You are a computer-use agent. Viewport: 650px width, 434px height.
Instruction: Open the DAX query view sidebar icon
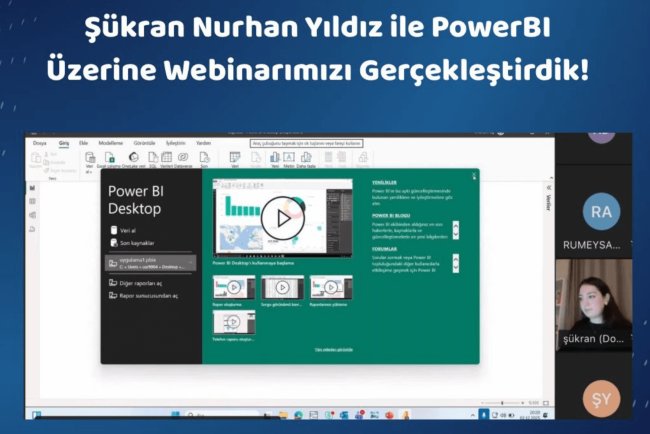[32, 229]
